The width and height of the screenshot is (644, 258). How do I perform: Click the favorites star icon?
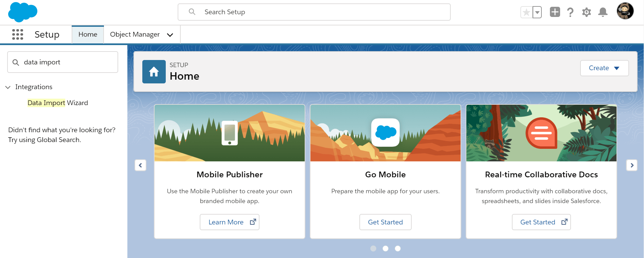point(526,13)
